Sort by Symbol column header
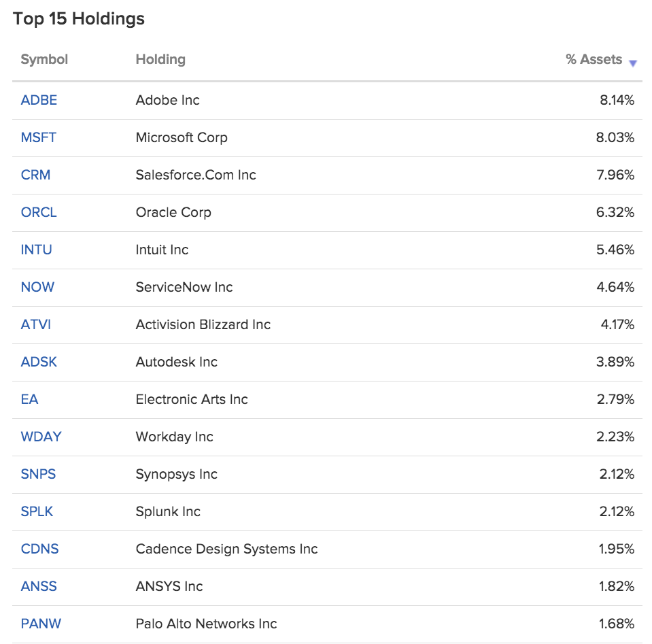The image size is (652, 644). [x=44, y=59]
